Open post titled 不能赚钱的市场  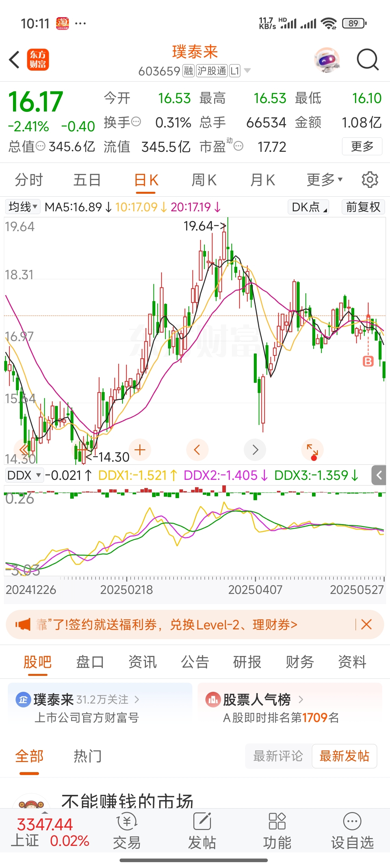point(127,801)
